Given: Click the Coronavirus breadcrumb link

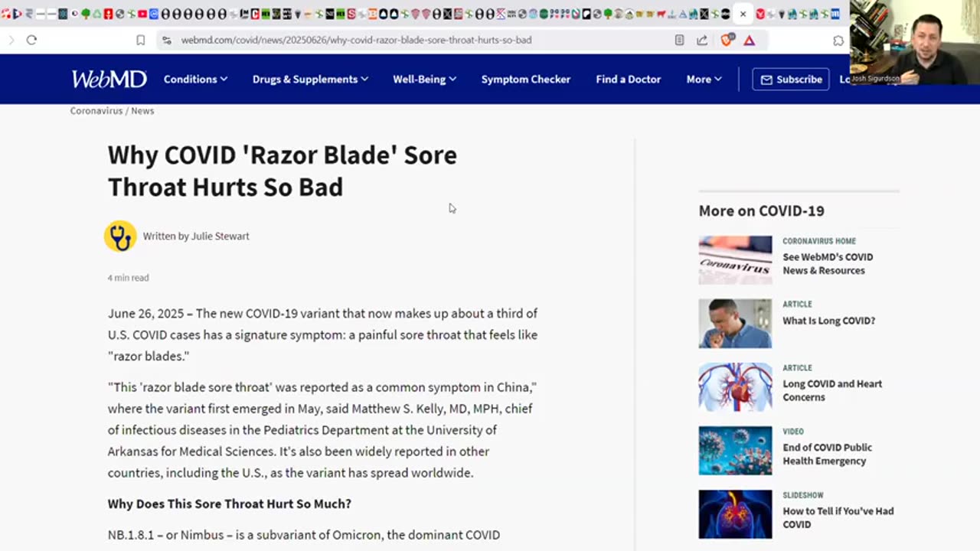Looking at the screenshot, I should (x=96, y=111).
